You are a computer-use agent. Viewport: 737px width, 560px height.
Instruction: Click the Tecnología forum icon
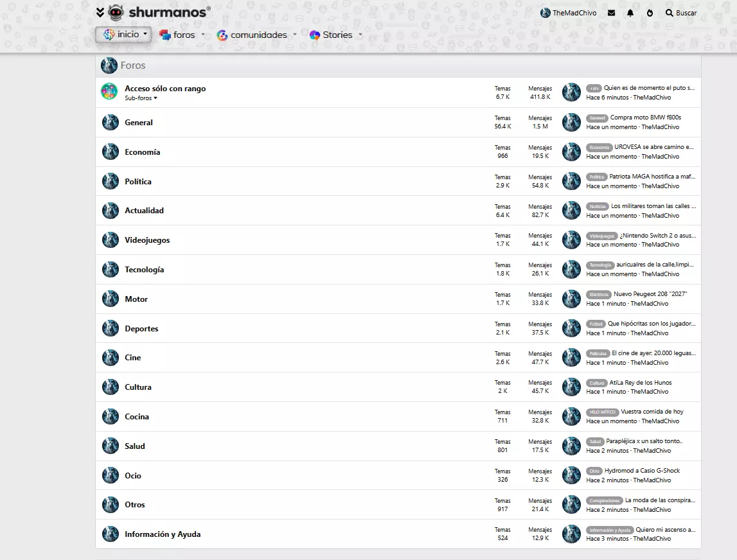111,270
